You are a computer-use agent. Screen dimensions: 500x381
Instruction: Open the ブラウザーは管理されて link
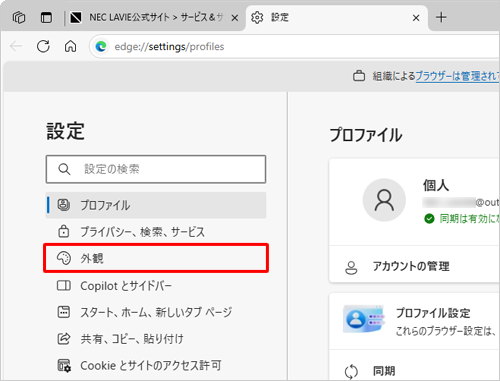pyautogui.click(x=457, y=76)
